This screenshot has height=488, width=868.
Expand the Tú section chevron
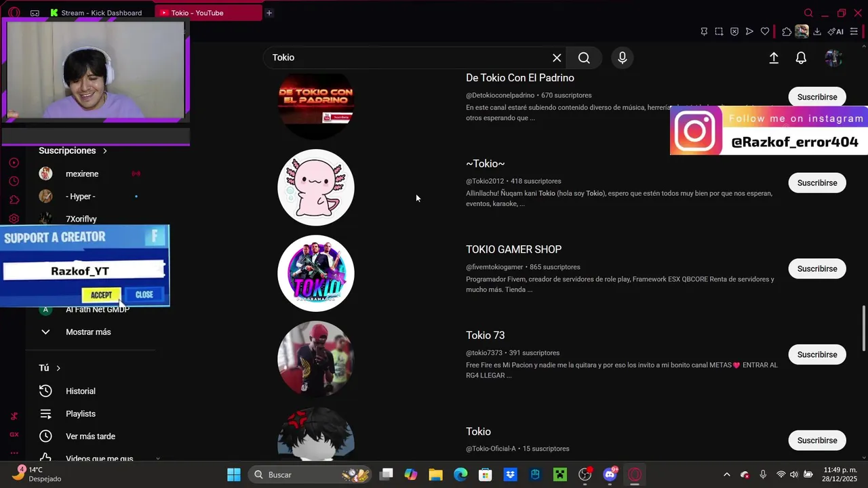[58, 368]
